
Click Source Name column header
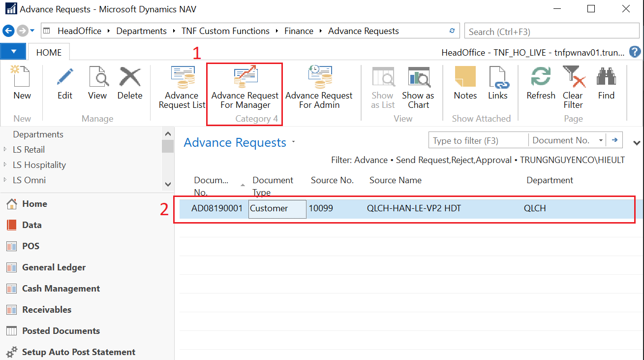tap(395, 180)
